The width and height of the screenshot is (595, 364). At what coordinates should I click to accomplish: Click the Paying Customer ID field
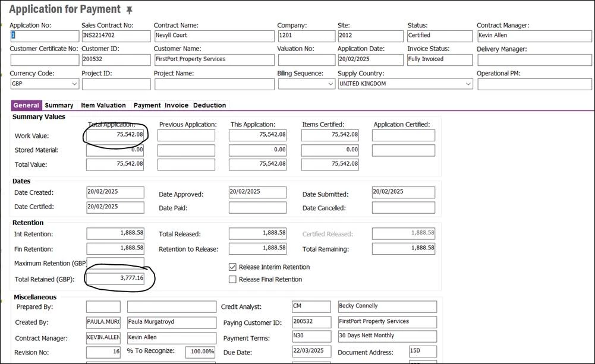coord(311,322)
